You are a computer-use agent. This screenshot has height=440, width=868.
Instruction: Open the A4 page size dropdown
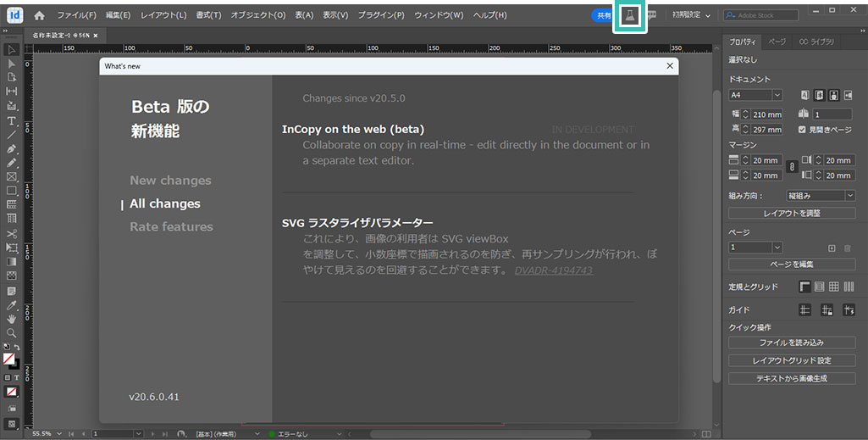coord(777,95)
